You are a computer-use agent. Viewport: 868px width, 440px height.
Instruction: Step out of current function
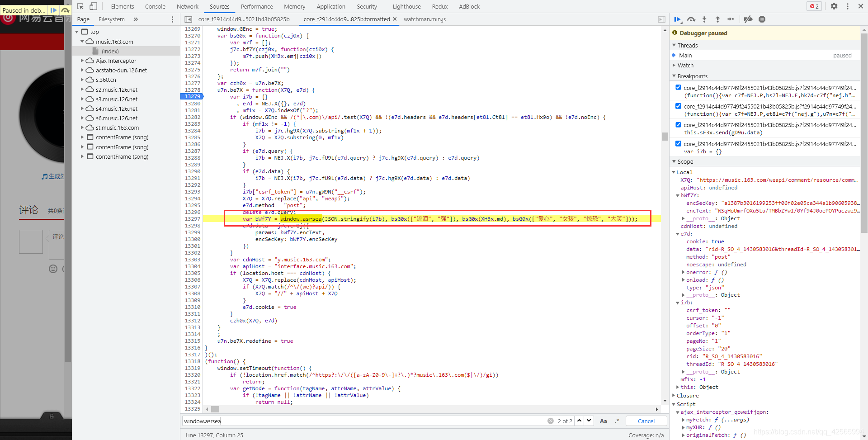pos(717,19)
